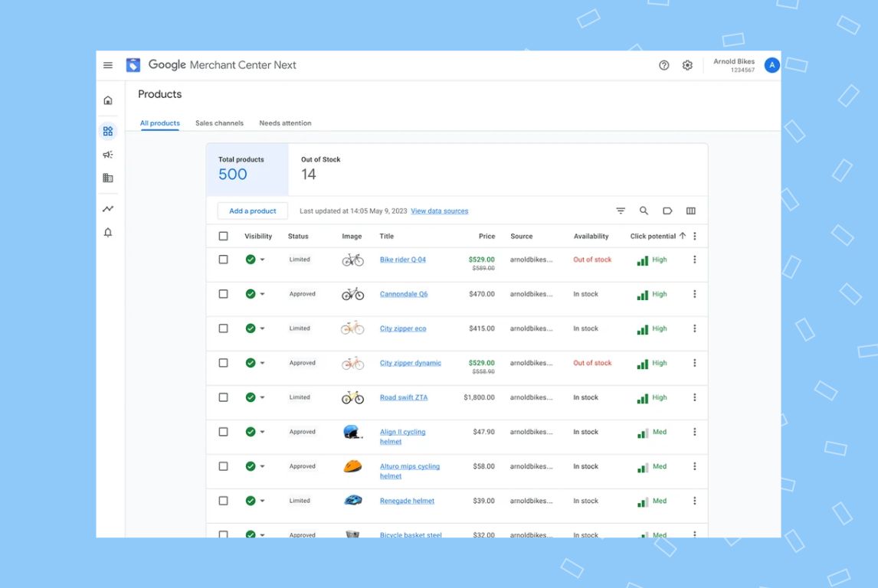Open the hamburger navigation menu
This screenshot has height=588, width=878.
coord(108,65)
